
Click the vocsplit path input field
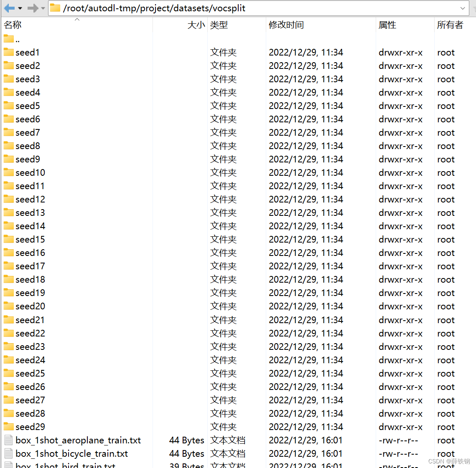[x=258, y=8]
